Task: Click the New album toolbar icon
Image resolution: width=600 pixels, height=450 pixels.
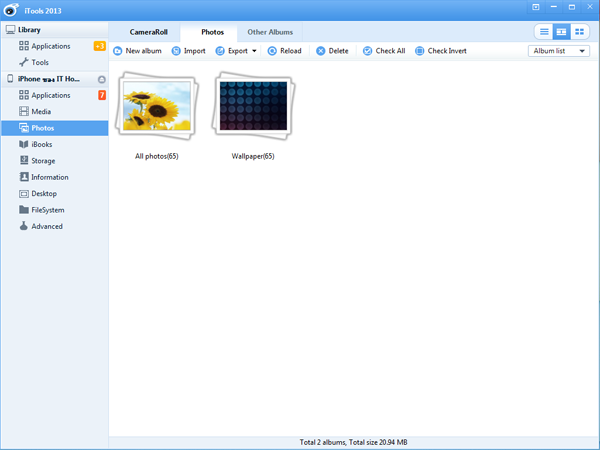Action: click(119, 51)
